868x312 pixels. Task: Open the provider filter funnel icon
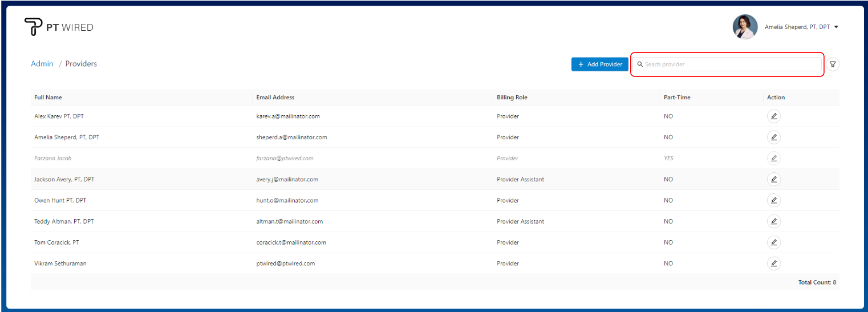coord(833,64)
